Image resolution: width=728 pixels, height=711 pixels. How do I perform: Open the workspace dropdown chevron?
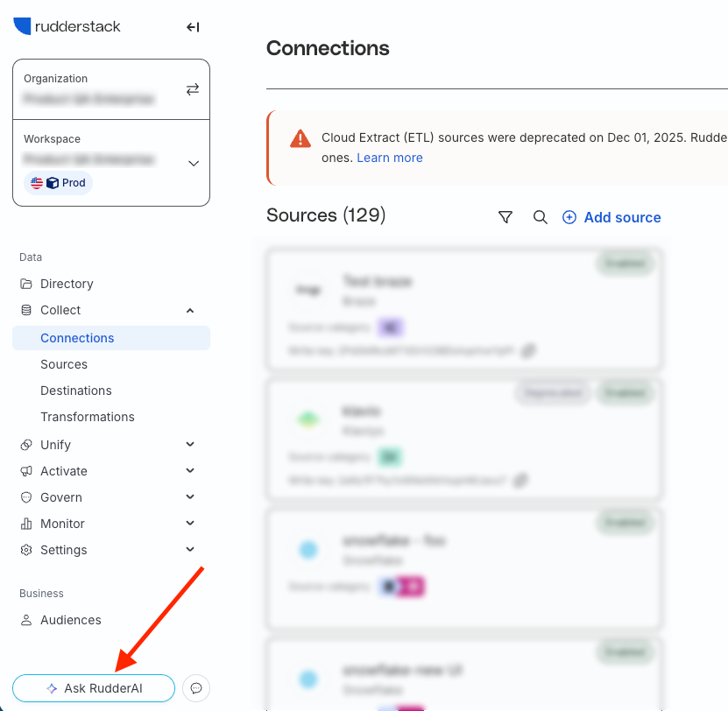[x=194, y=164]
